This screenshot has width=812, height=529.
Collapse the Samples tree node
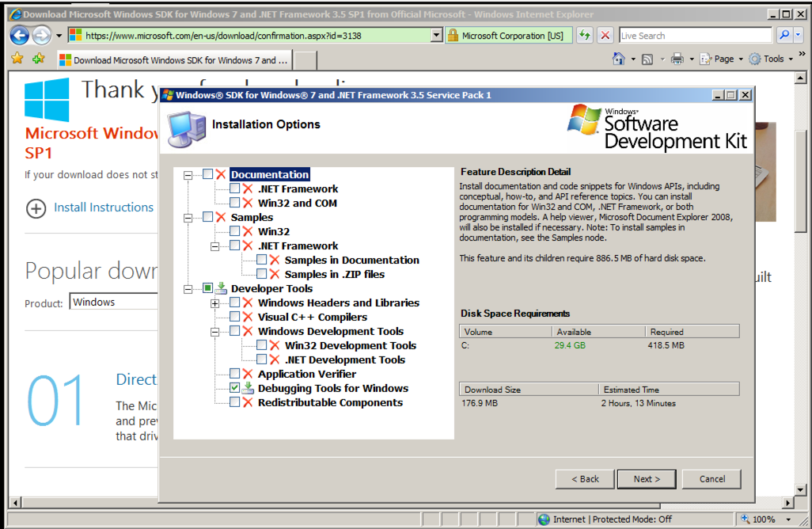(x=188, y=218)
